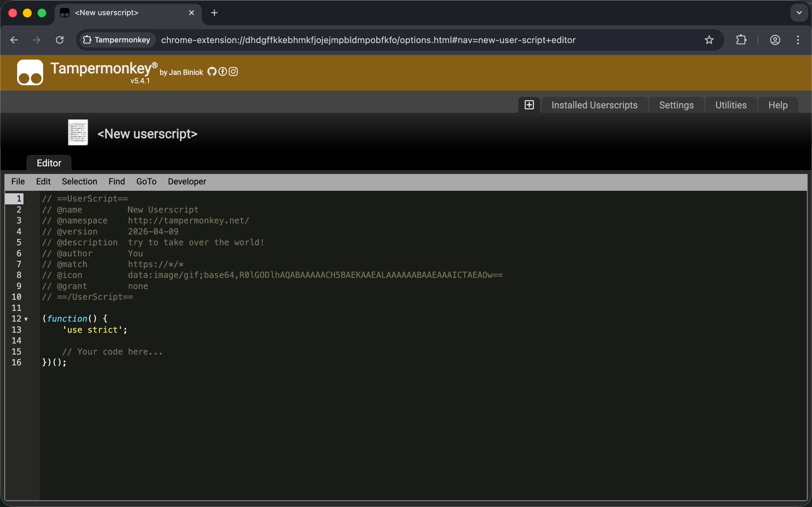Image resolution: width=812 pixels, height=507 pixels.
Task: Open the File menu in editor
Action: pyautogui.click(x=18, y=181)
